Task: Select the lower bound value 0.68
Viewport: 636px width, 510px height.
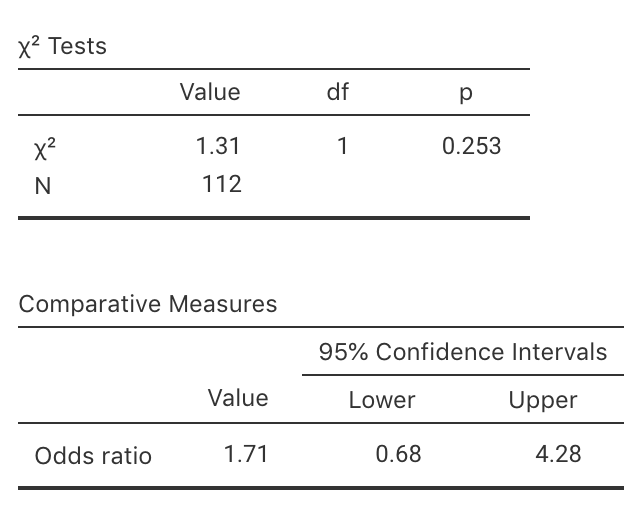Action: 398,454
